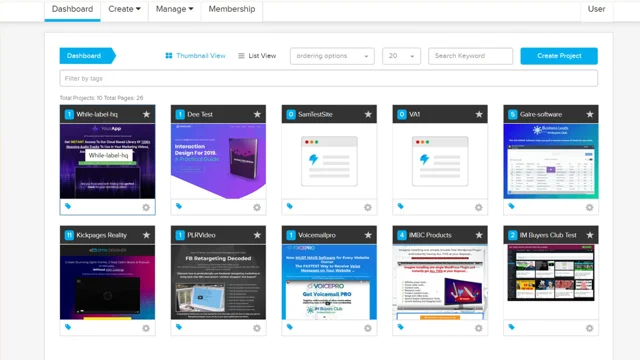
Task: Open the User menu
Action: tap(596, 9)
